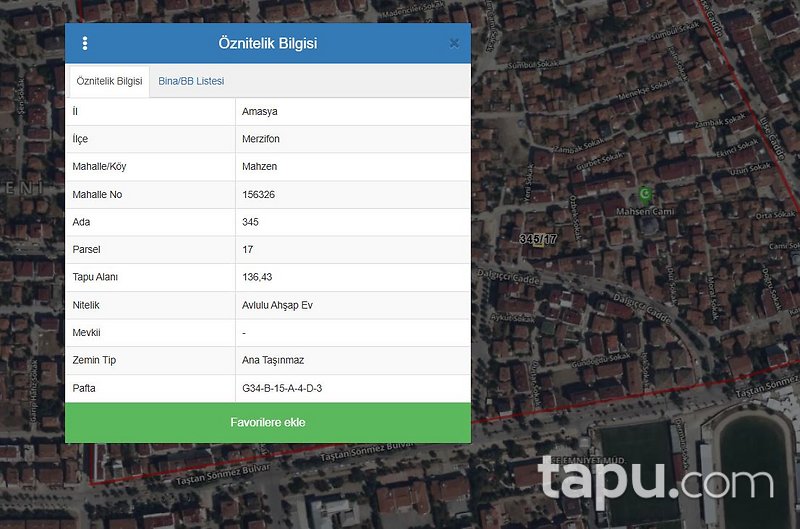
Task: Click the Tapu Alanı value 136,43
Action: [257, 277]
